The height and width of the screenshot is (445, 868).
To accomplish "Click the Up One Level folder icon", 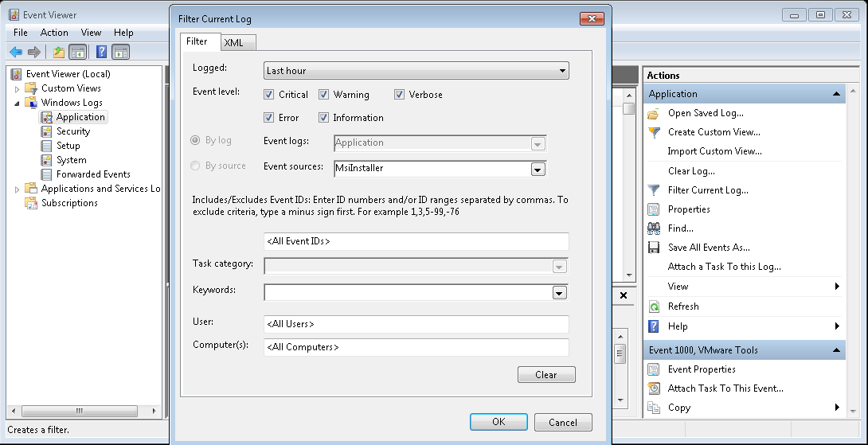I will click(x=59, y=52).
